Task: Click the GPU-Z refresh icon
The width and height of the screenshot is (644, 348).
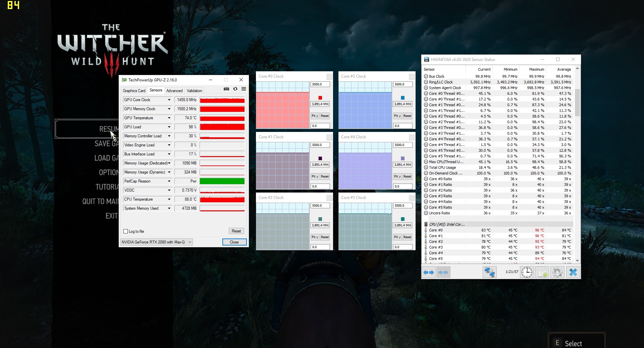Action: 235,89
